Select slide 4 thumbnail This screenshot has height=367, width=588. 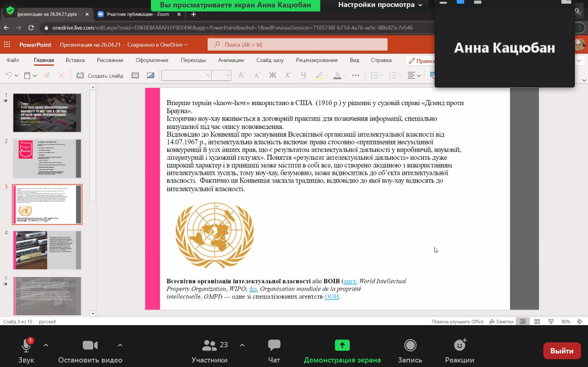pyautogui.click(x=47, y=250)
